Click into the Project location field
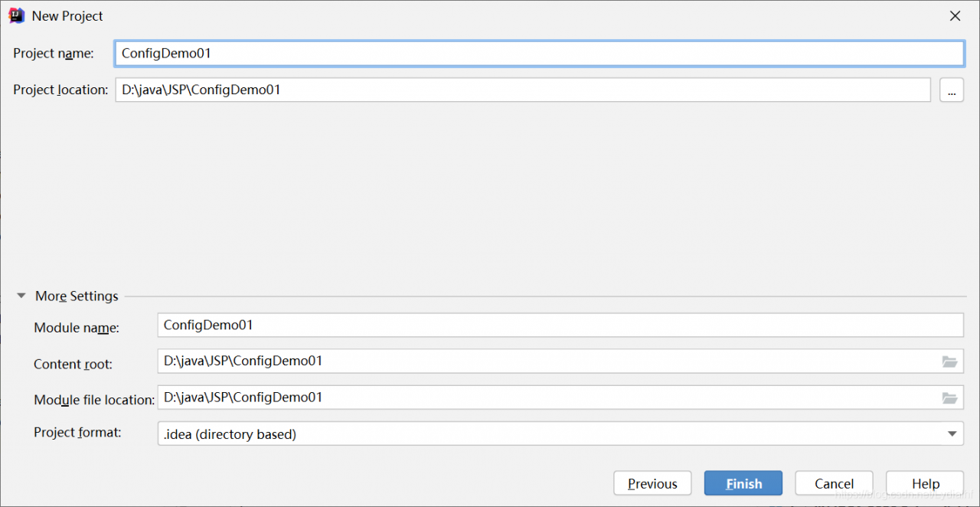The height and width of the screenshot is (507, 980). 522,90
